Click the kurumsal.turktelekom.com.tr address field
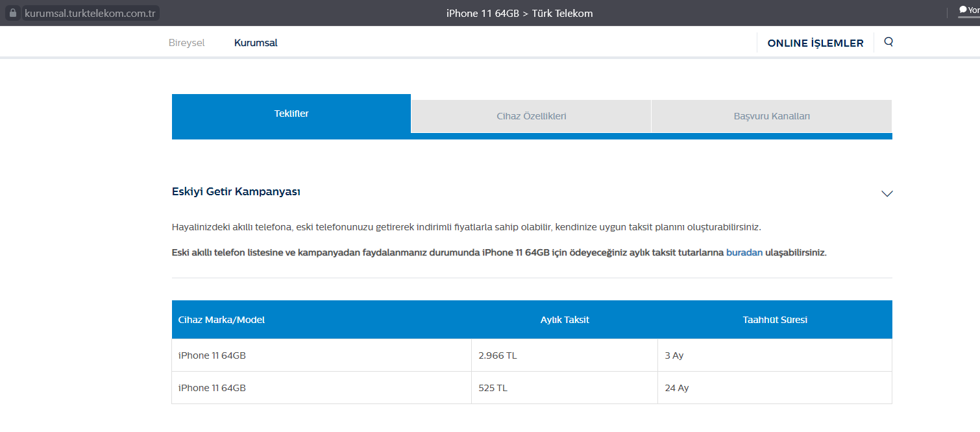The height and width of the screenshot is (432, 980). tap(91, 13)
